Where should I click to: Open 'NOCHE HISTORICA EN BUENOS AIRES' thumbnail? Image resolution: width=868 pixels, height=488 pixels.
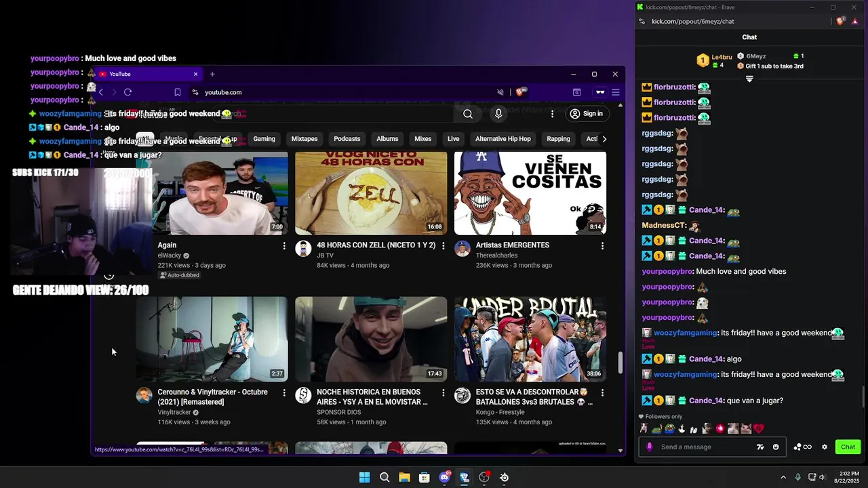pos(371,339)
